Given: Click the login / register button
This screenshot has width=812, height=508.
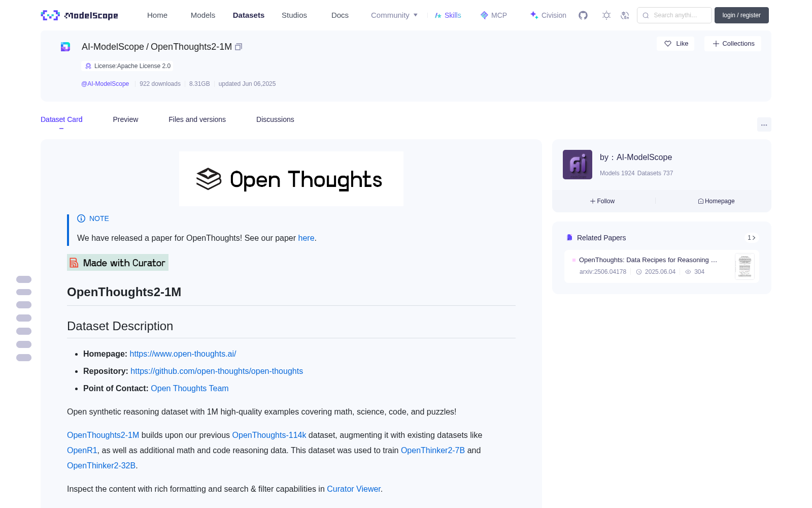Looking at the screenshot, I should (x=741, y=15).
